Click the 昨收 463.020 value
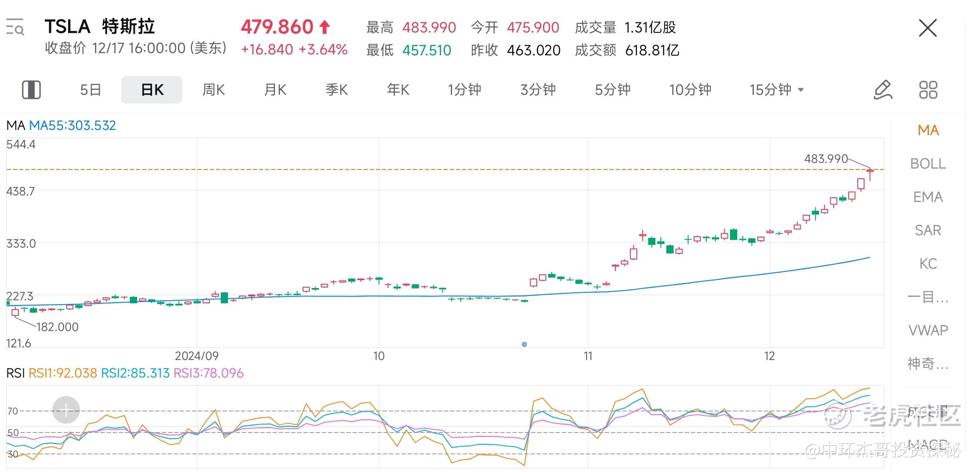 [x=533, y=50]
